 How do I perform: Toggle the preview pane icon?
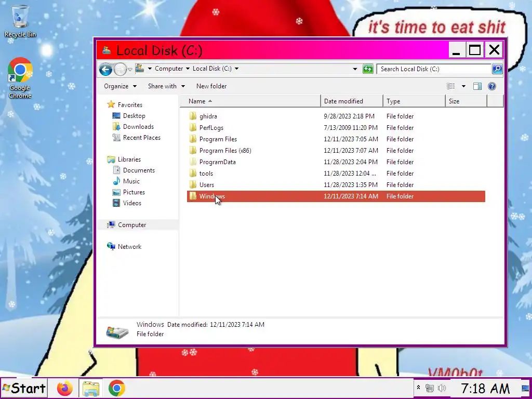tap(477, 86)
